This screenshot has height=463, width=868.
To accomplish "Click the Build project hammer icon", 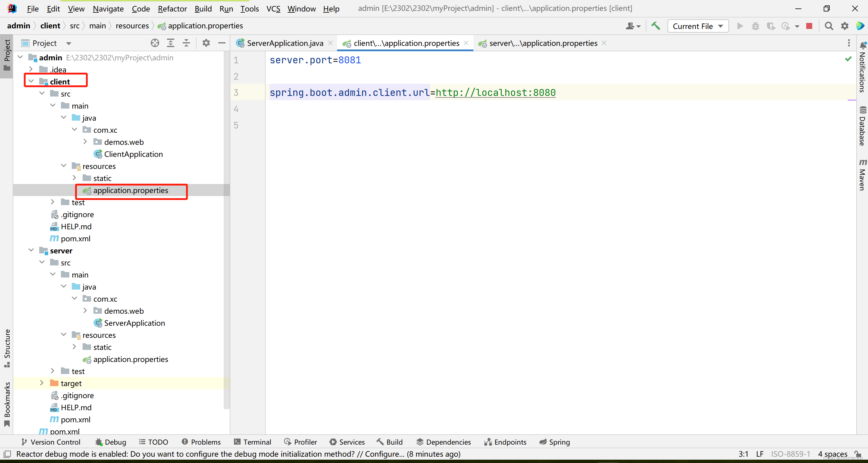I will [655, 26].
